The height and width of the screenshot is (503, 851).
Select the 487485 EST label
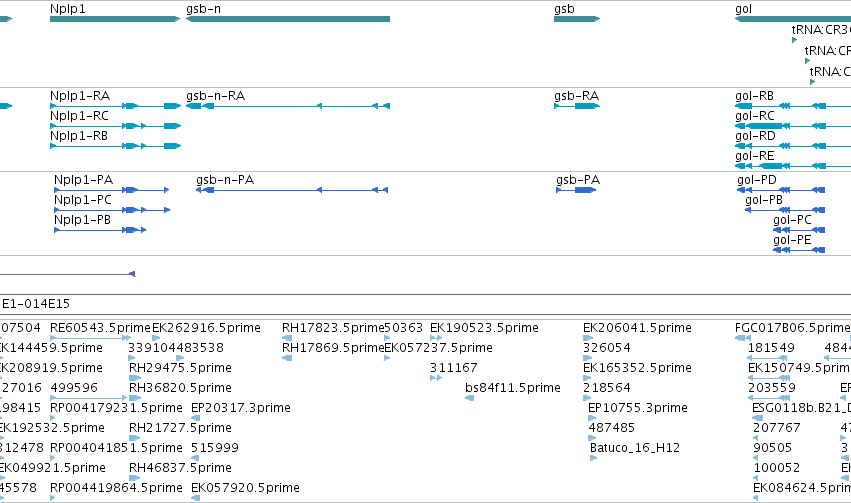click(x=612, y=428)
